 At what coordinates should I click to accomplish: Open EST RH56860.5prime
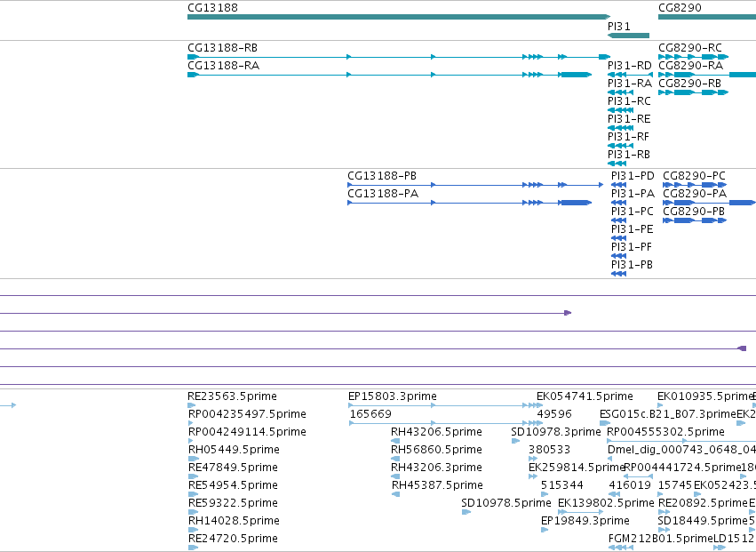point(436,450)
